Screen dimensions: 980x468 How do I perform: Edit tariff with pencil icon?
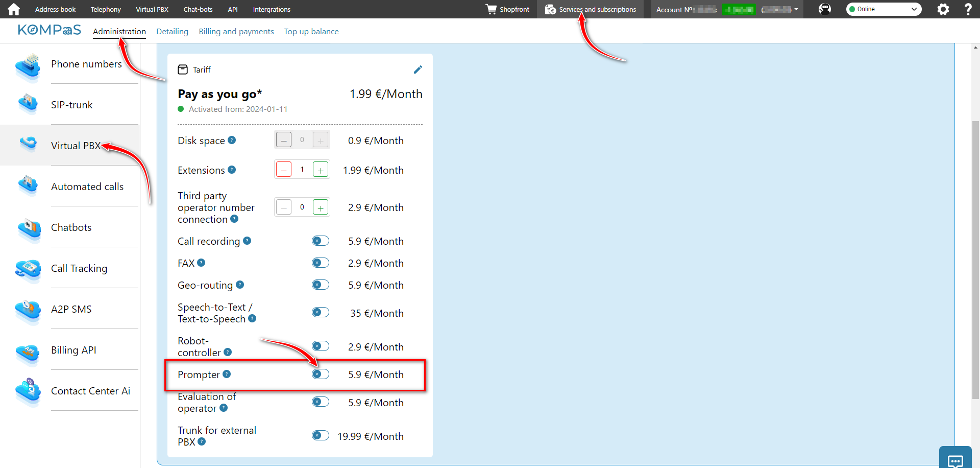click(x=418, y=69)
